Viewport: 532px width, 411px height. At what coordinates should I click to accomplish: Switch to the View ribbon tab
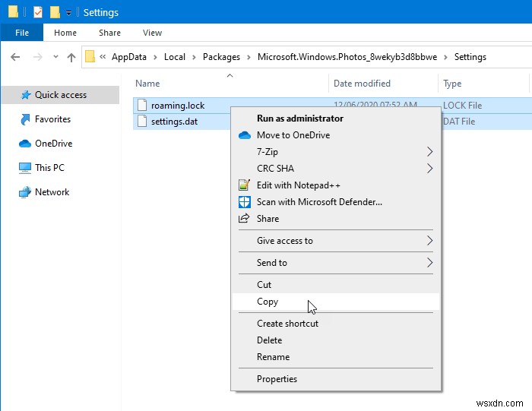pyautogui.click(x=152, y=33)
